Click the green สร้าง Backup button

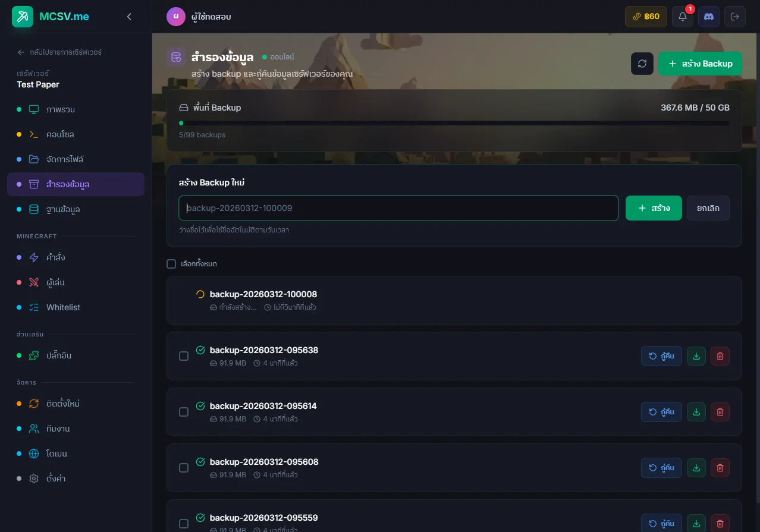click(x=700, y=64)
